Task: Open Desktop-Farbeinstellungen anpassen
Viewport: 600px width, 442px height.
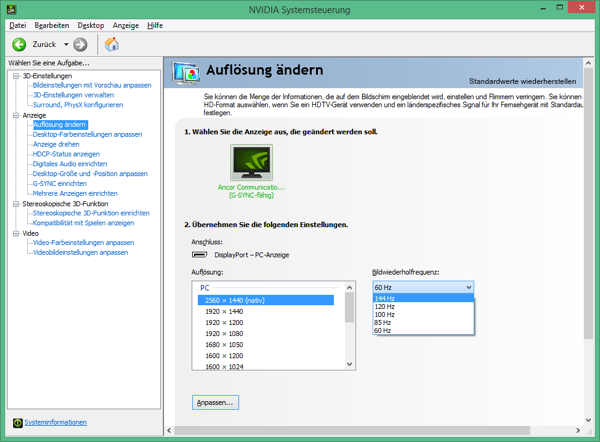Action: (87, 134)
